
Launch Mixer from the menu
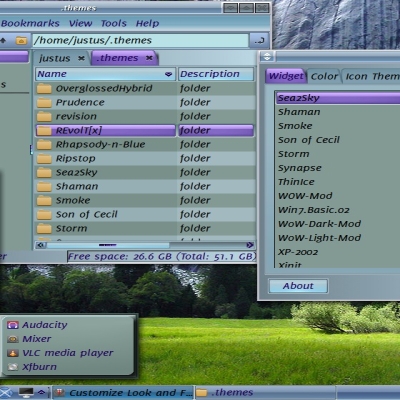[x=68, y=339]
